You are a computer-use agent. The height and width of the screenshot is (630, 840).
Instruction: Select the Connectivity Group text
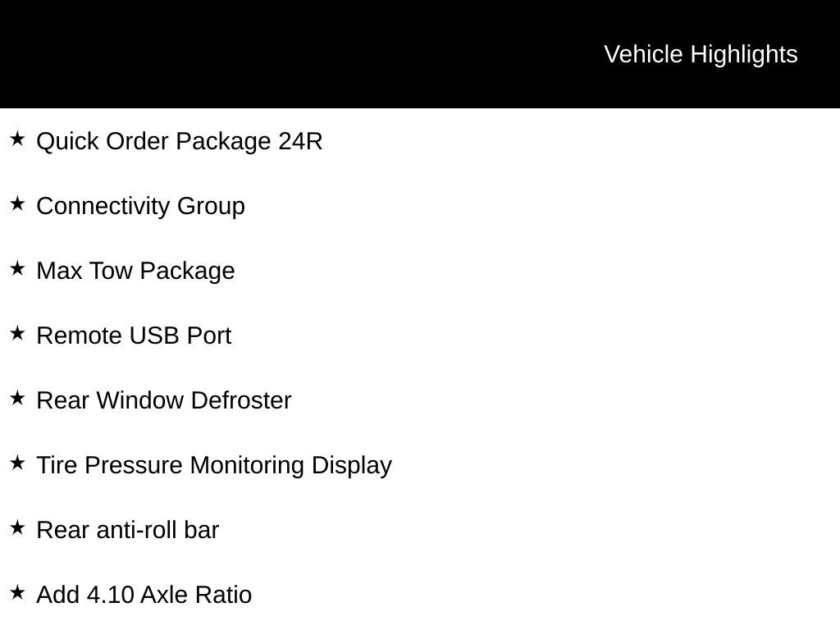click(141, 207)
